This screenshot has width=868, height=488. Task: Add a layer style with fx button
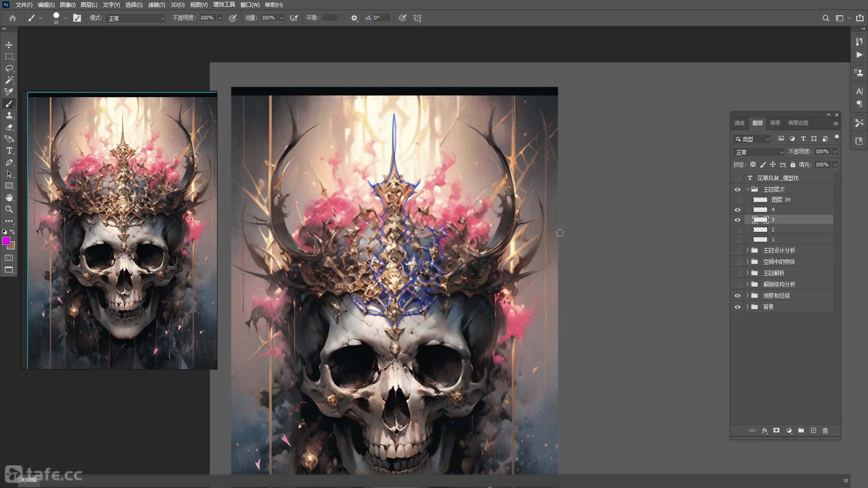click(x=764, y=431)
